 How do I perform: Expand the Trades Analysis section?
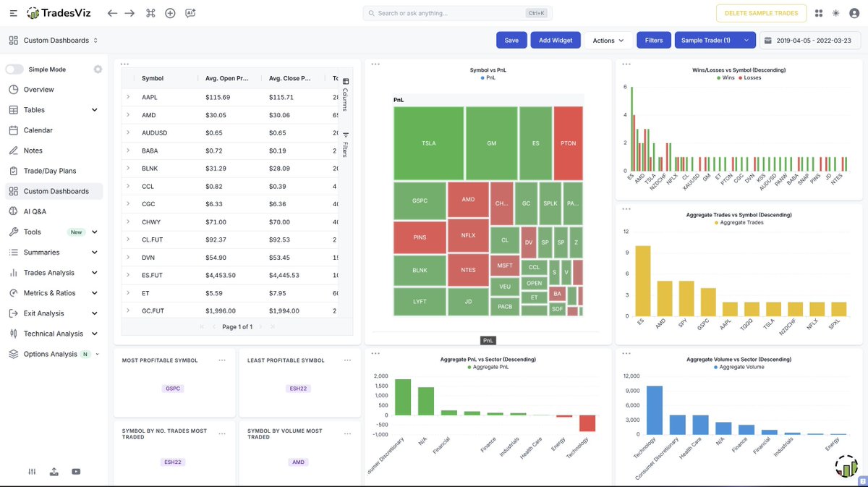point(94,273)
